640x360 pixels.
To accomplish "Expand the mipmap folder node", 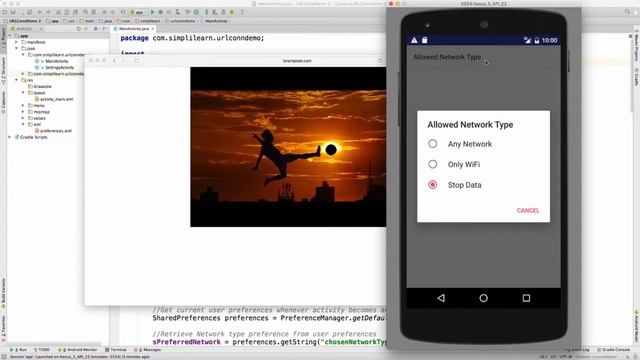I will point(23,111).
